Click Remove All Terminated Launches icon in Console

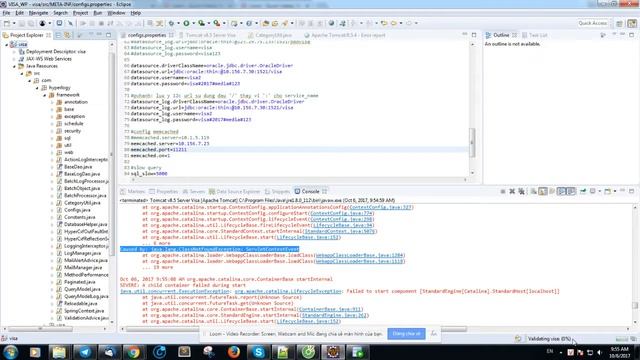[x=521, y=191]
